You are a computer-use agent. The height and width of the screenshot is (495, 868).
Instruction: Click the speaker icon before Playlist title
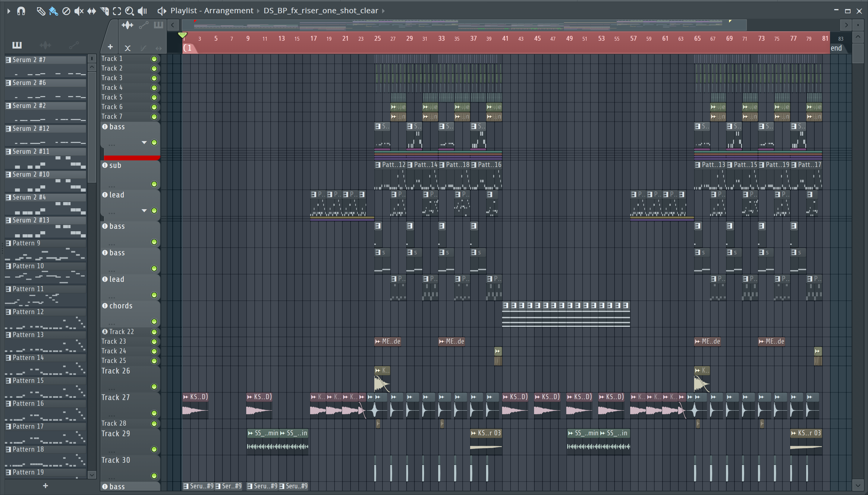click(x=162, y=11)
